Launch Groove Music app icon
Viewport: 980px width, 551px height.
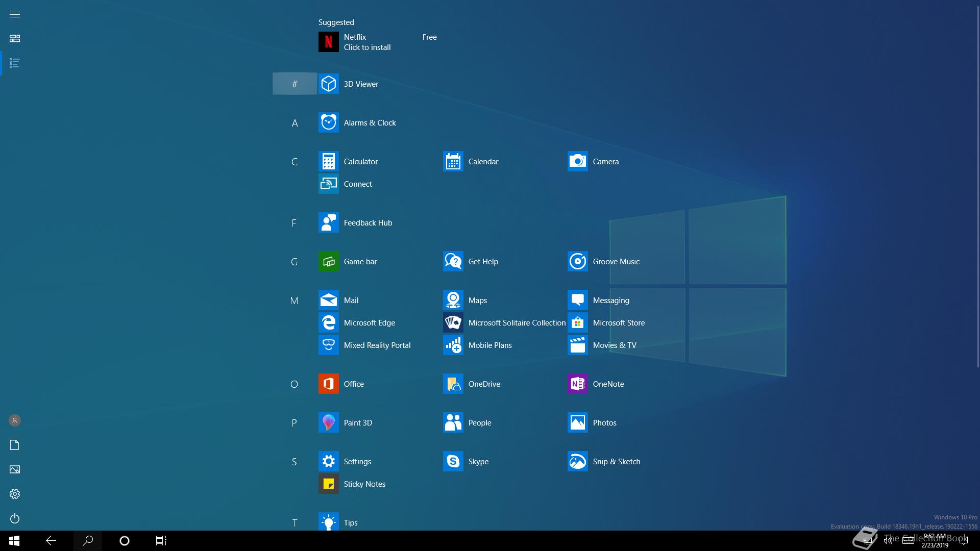point(577,261)
